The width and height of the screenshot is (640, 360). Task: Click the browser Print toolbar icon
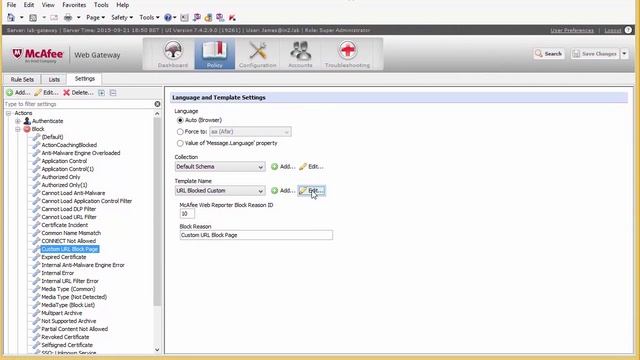point(68,18)
